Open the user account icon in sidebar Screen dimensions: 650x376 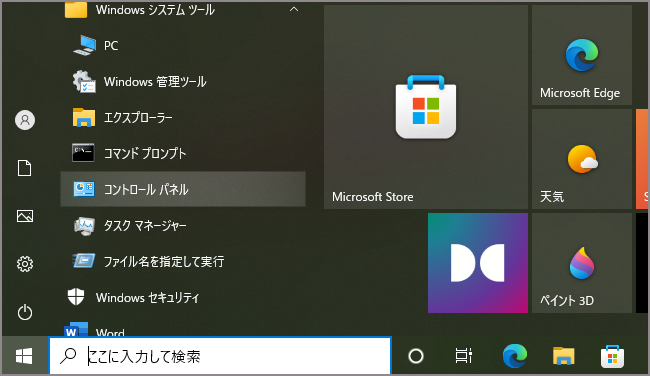25,120
